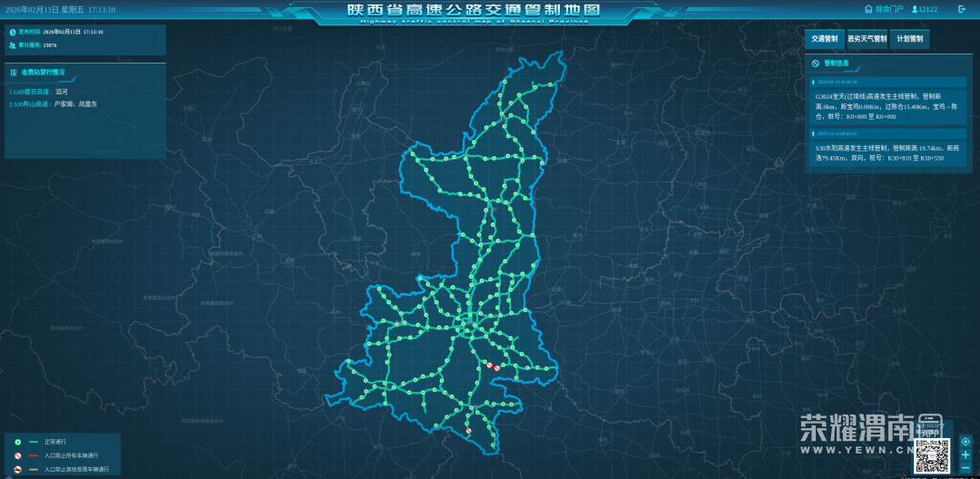Click the 综合门户 home icon
980x479 pixels.
click(868, 9)
